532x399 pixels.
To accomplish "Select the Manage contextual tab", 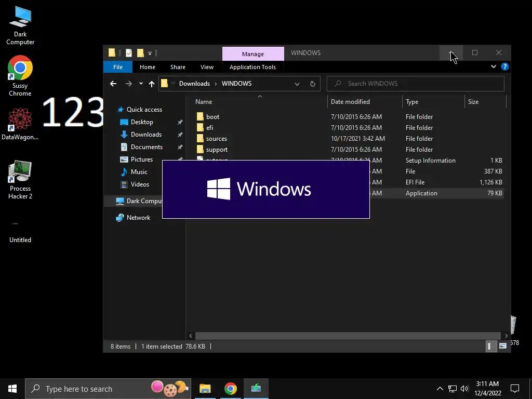I will pyautogui.click(x=253, y=54).
